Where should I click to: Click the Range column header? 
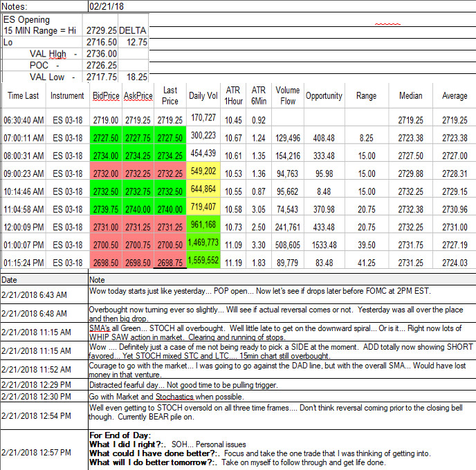click(x=367, y=95)
